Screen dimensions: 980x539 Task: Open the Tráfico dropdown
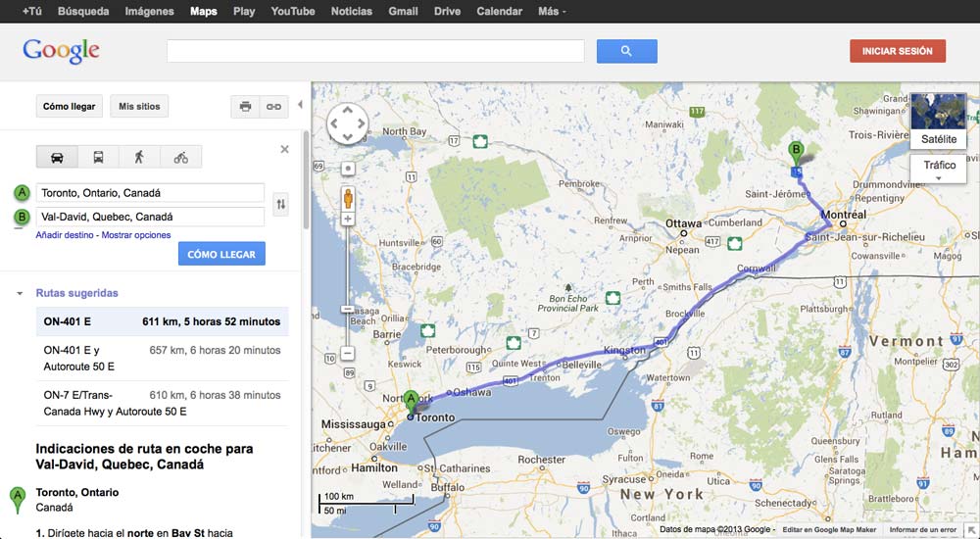(x=939, y=169)
